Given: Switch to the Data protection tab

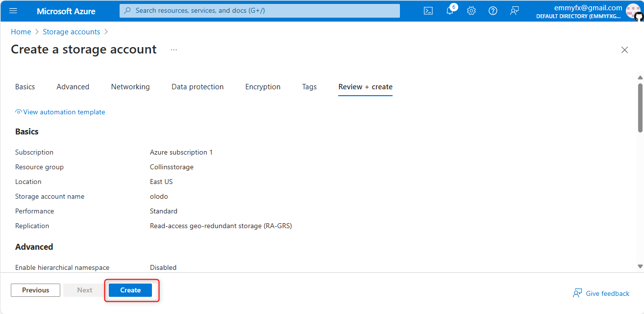Looking at the screenshot, I should coord(198,87).
